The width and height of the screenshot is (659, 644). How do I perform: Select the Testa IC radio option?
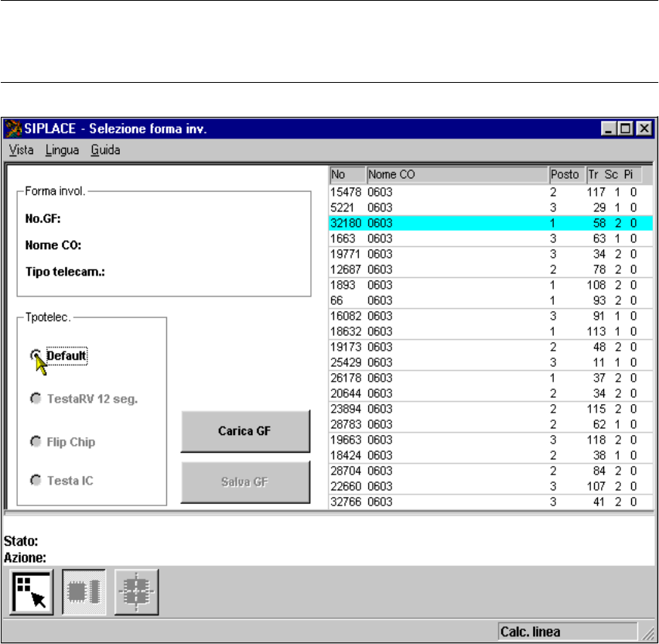36,481
